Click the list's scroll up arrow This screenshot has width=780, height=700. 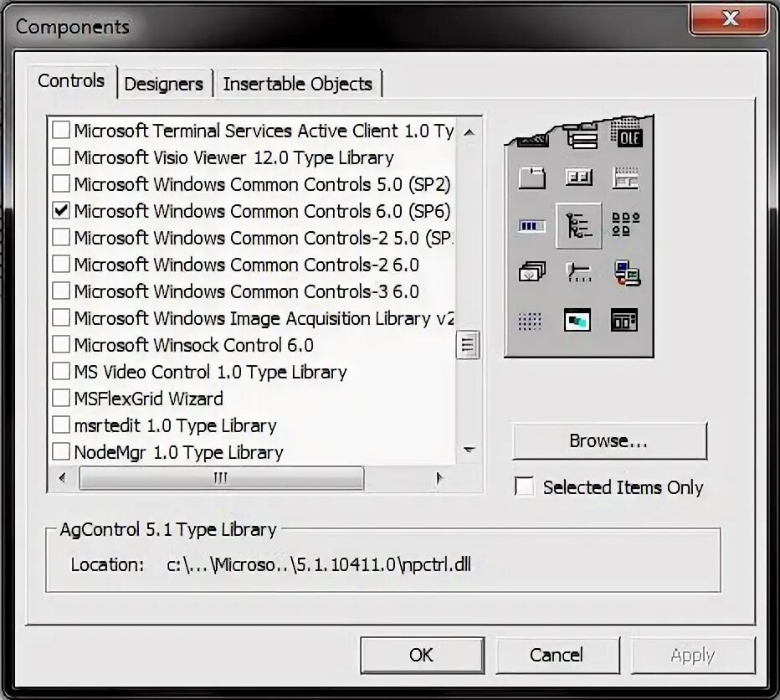coord(469,132)
